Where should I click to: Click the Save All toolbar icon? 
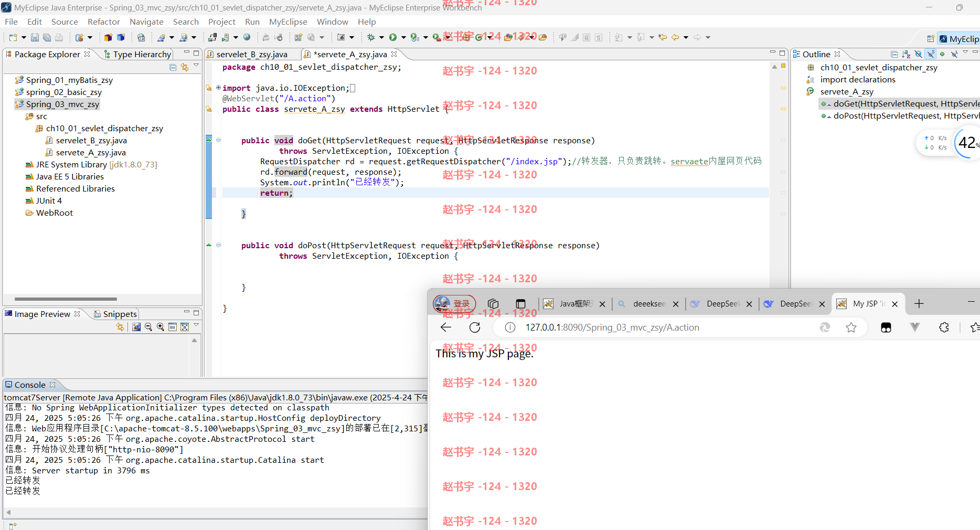point(47,37)
